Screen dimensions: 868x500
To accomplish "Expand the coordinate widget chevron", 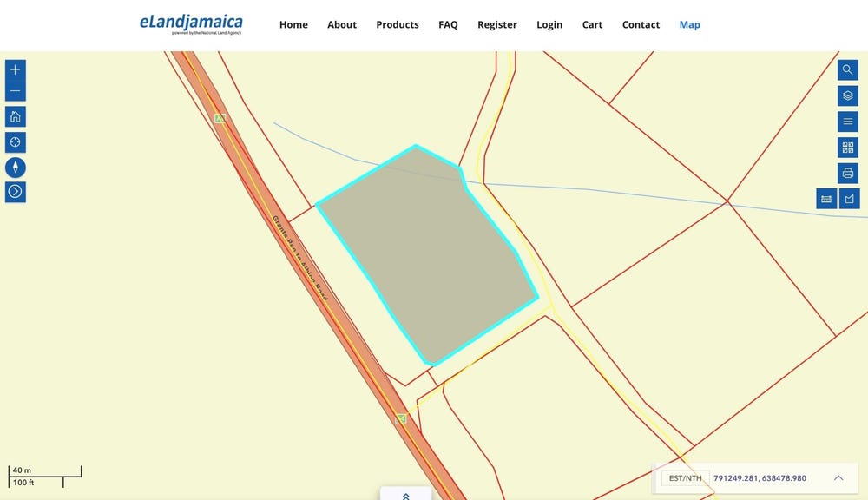I will [838, 478].
